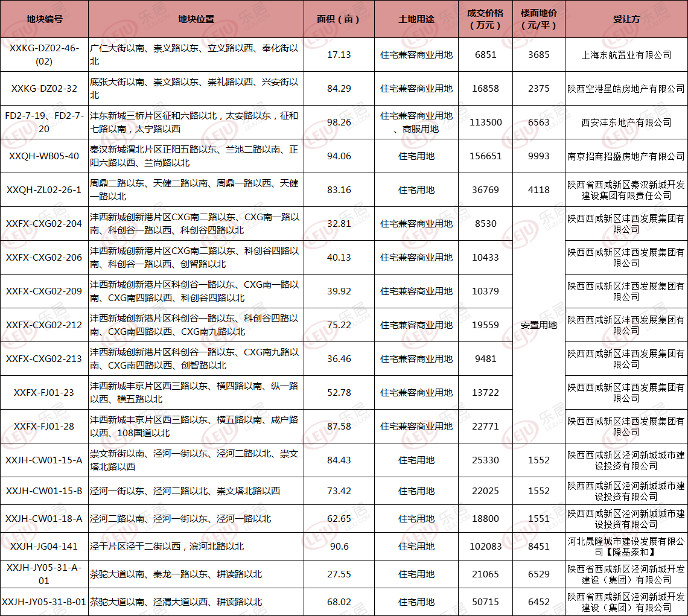This screenshot has height=616, width=688.
Task: Click price value 6851
Action: click(x=485, y=55)
